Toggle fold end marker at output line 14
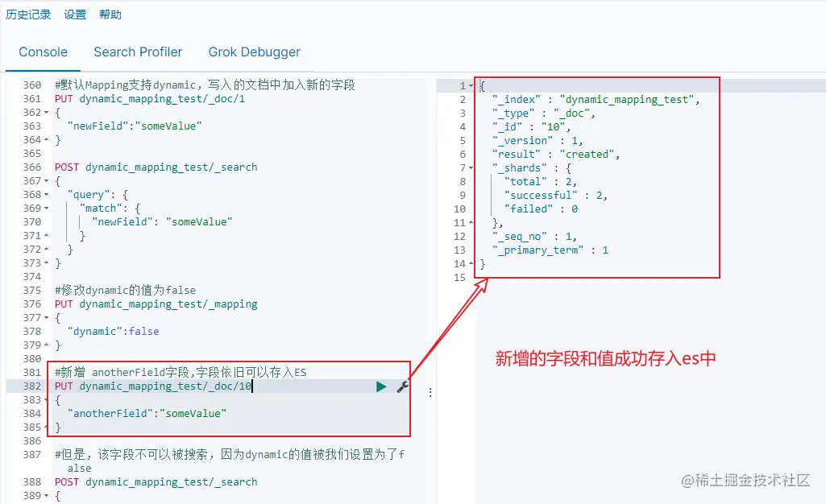Viewport: 826px width, 504px height. pyautogui.click(x=471, y=263)
